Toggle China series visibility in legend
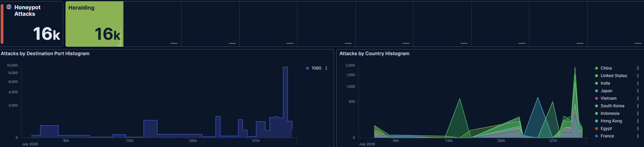Image resolution: width=644 pixels, height=147 pixels. click(606, 68)
